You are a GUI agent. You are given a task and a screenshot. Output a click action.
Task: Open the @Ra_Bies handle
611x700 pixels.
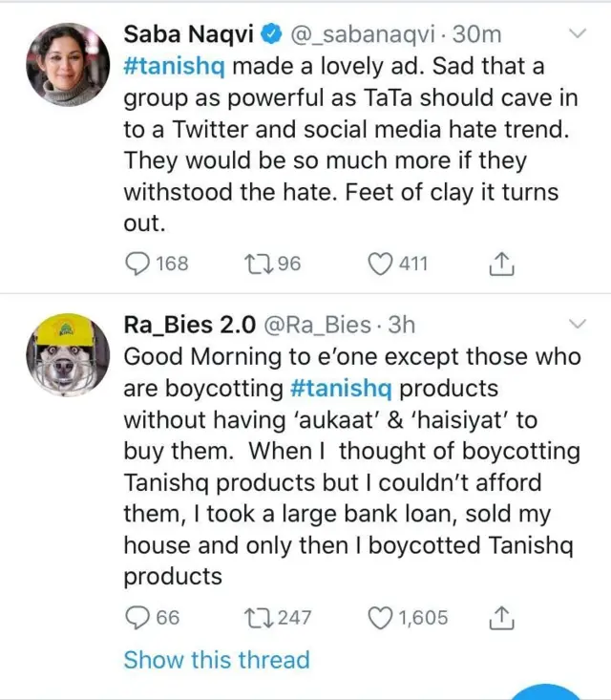coord(316,324)
